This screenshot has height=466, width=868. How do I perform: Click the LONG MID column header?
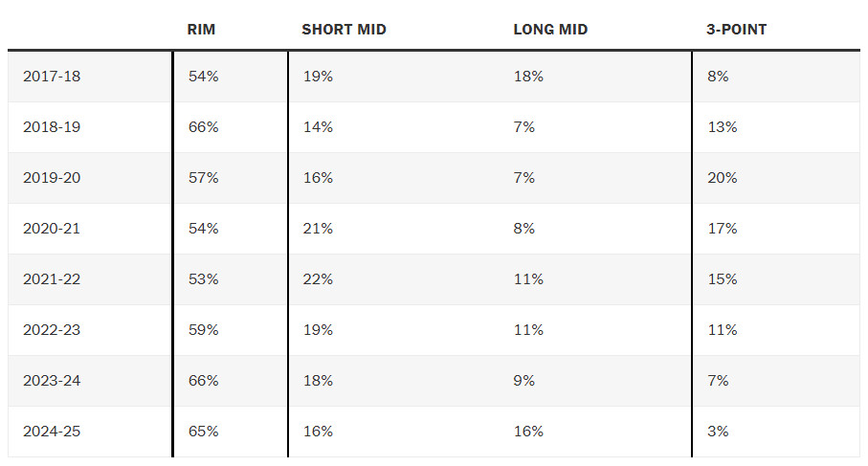pyautogui.click(x=550, y=30)
